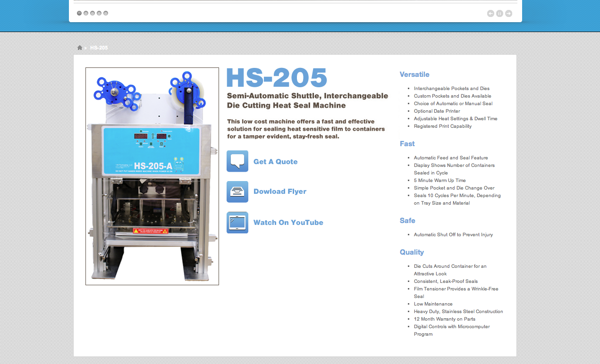This screenshot has height=364, width=600.
Task: Click 'Automatic Feed and Seal Feature'
Action: tap(451, 158)
